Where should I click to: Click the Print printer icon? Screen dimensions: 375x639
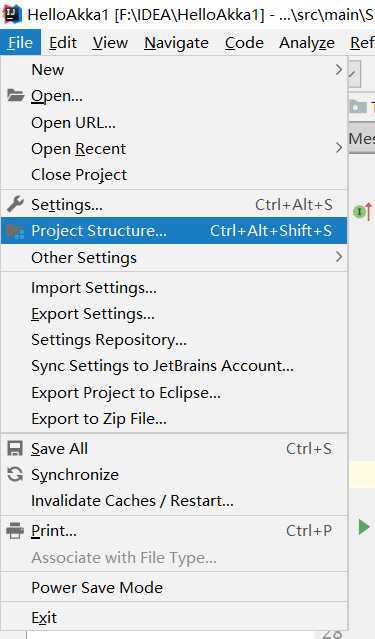point(15,531)
